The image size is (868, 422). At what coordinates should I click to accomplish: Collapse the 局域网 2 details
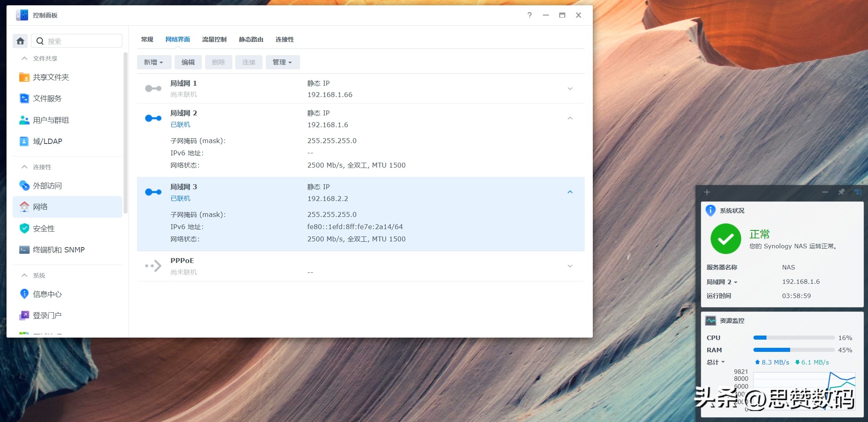point(570,118)
